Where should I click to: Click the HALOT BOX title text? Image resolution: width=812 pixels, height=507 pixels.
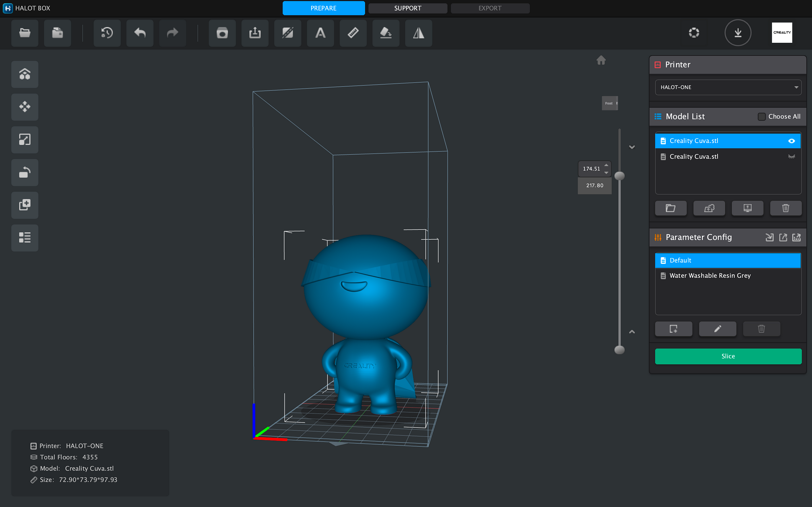(x=33, y=8)
